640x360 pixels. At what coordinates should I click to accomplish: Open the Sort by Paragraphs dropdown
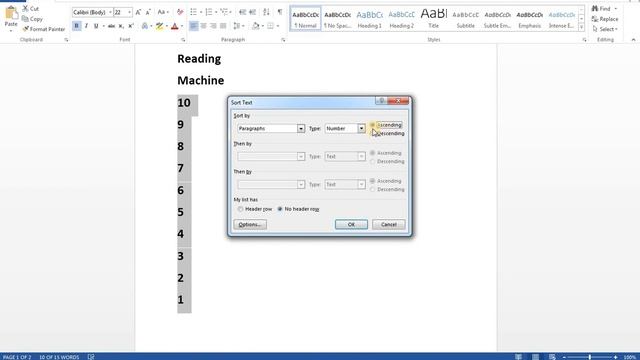click(x=301, y=129)
